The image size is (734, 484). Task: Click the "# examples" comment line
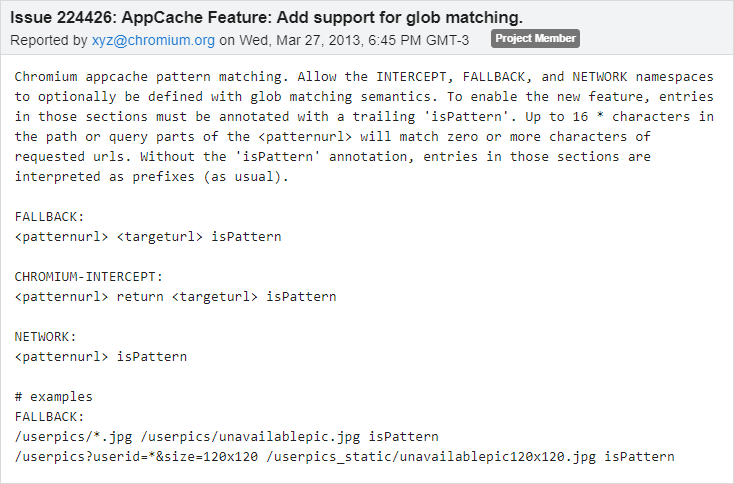[x=54, y=397]
